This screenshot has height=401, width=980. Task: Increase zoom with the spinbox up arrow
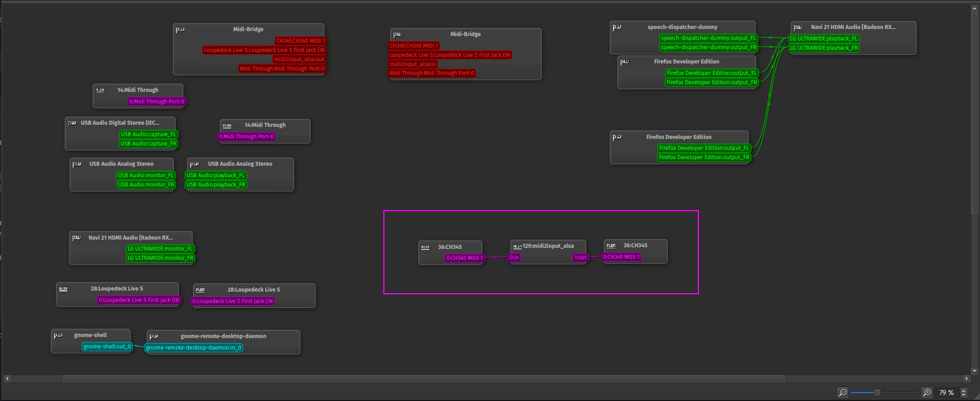(x=964, y=390)
